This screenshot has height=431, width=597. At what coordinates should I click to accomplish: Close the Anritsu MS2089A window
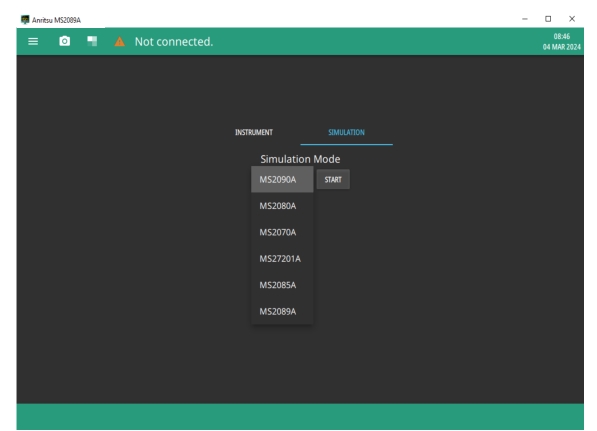point(572,19)
